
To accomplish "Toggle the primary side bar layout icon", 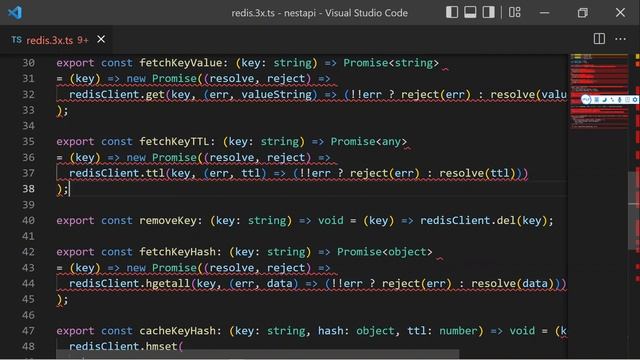I will [452, 12].
